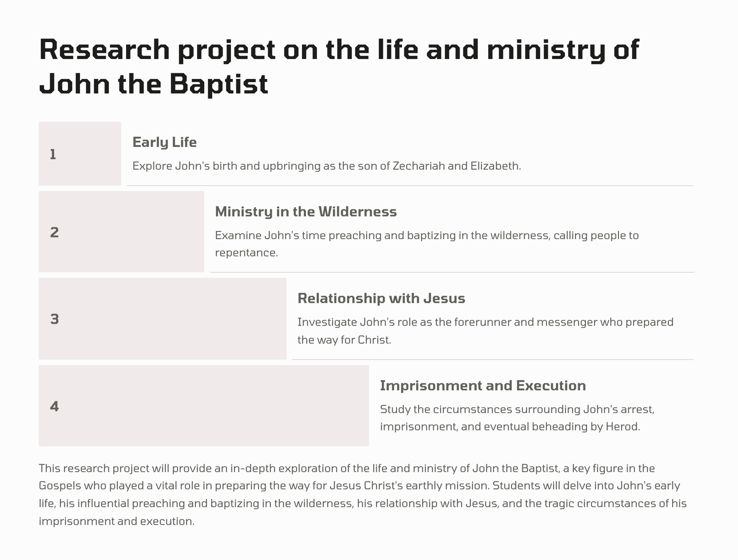The image size is (738, 560).
Task: Select the numbered block labeled 3
Action: click(162, 319)
